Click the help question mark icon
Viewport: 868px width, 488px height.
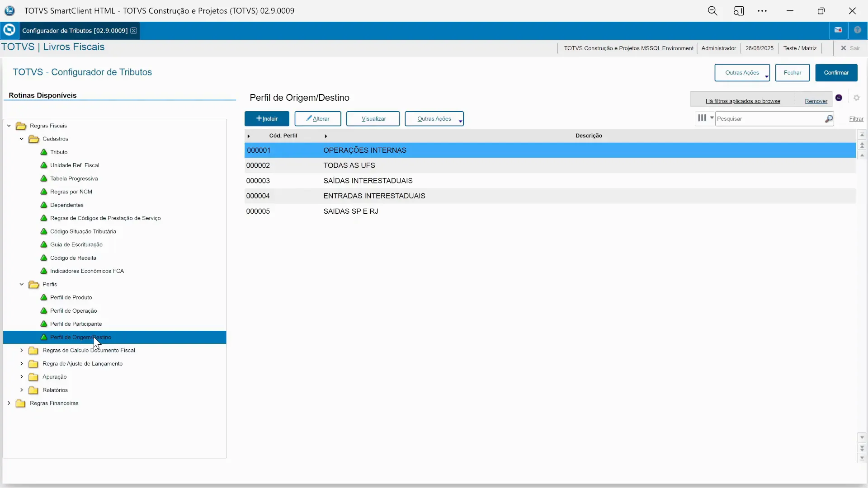click(858, 30)
